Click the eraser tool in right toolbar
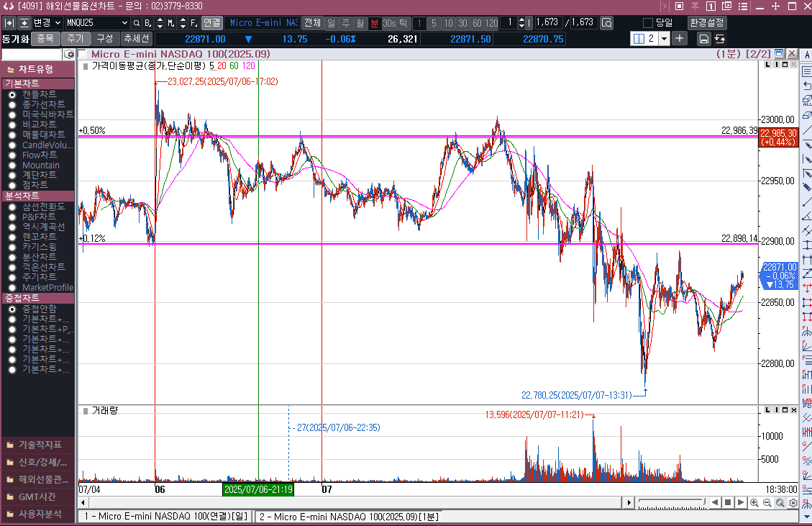 point(807,115)
